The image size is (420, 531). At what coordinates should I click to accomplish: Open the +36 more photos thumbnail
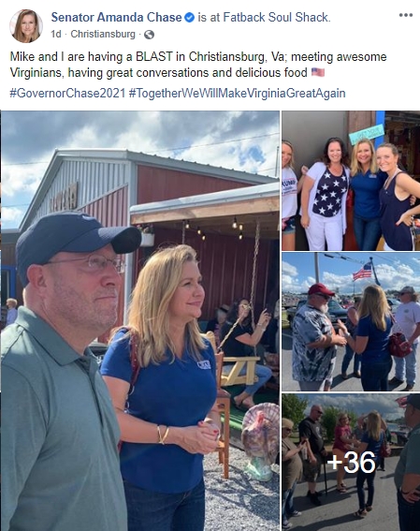tap(351, 463)
